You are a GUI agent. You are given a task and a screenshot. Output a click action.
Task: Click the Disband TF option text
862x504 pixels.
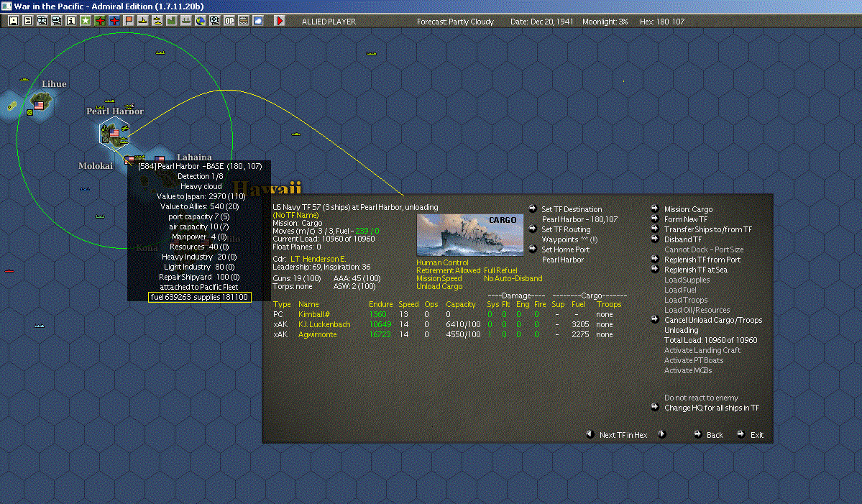(683, 239)
